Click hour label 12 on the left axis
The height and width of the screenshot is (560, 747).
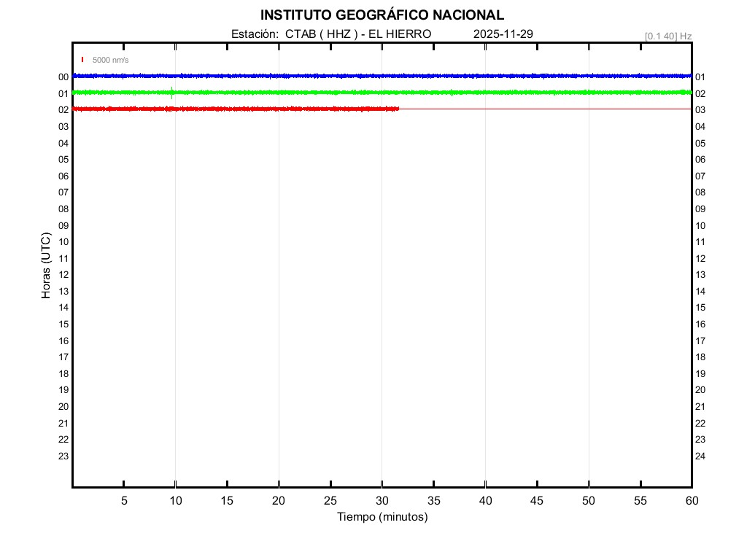click(63, 275)
